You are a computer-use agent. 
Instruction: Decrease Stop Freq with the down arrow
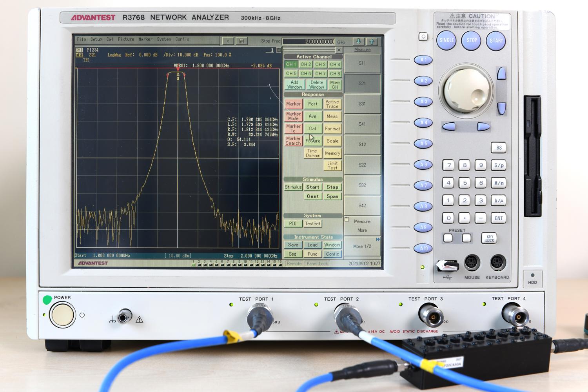click(x=358, y=41)
